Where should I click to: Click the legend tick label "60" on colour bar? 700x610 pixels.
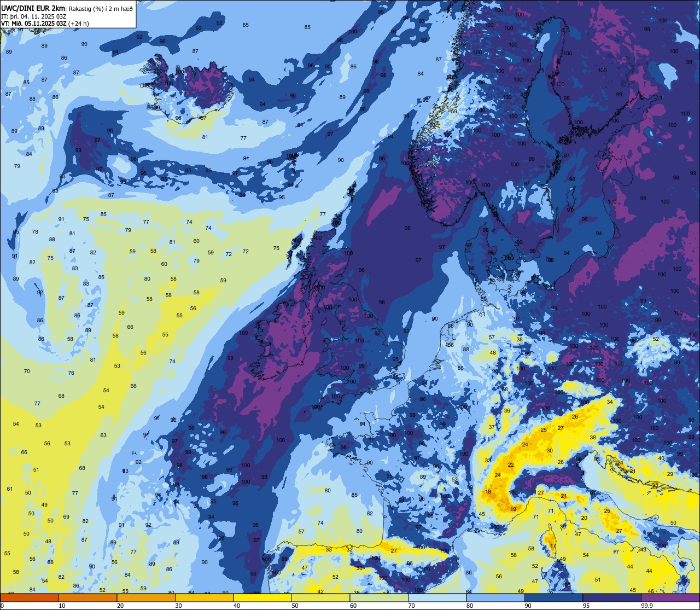point(353,606)
